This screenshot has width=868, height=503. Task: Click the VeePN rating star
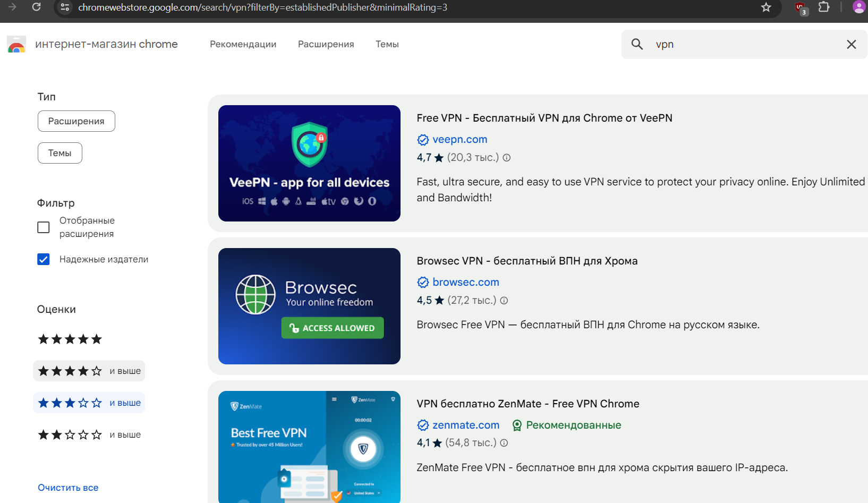click(x=439, y=158)
